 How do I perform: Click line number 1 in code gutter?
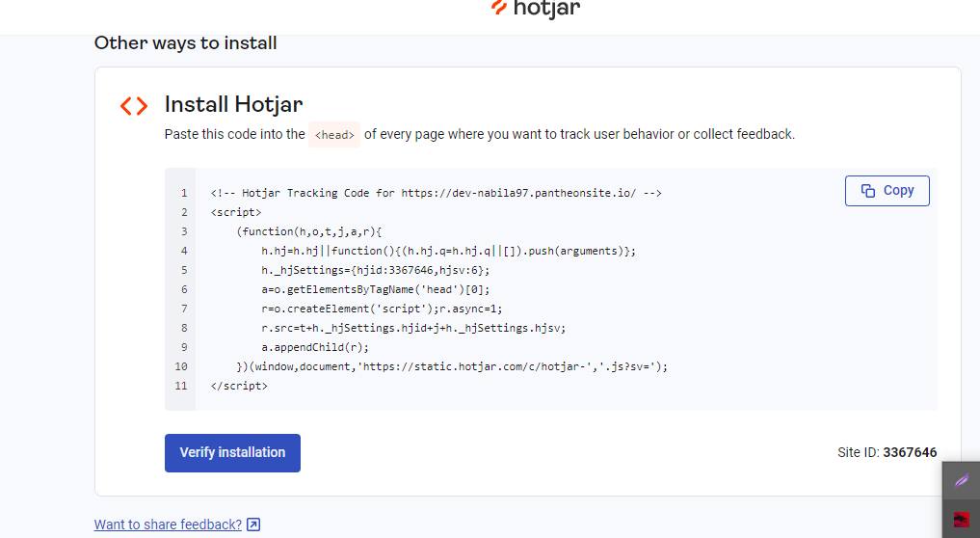pos(184,193)
